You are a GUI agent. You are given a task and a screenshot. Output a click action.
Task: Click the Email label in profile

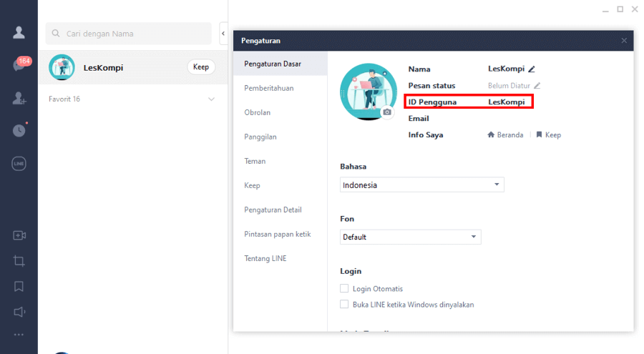(419, 118)
